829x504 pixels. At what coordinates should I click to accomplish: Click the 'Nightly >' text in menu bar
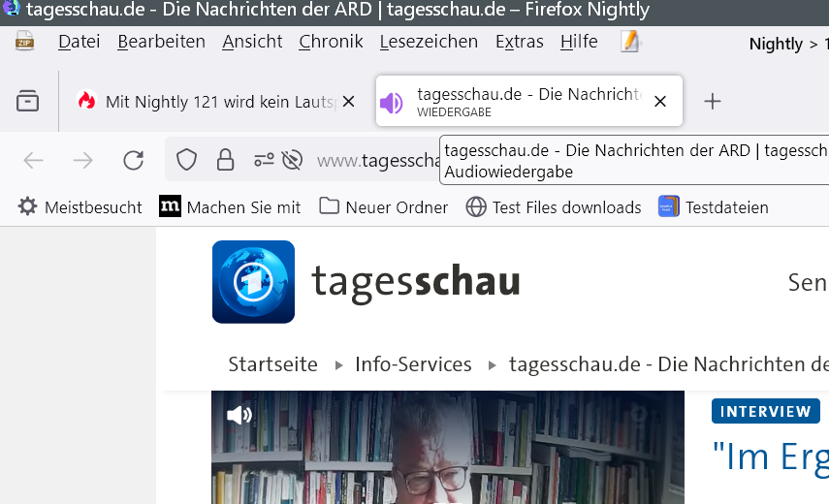pos(783,44)
